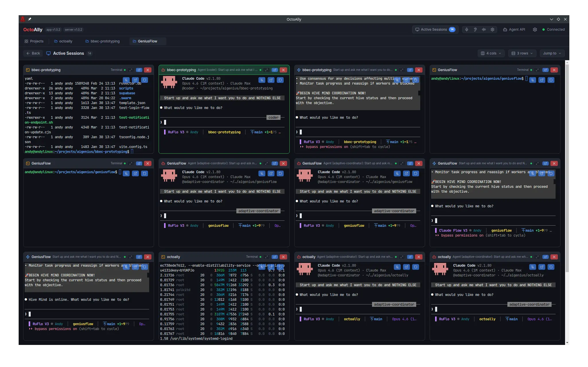Switch to the bbec-prototyping project tab

(102, 41)
